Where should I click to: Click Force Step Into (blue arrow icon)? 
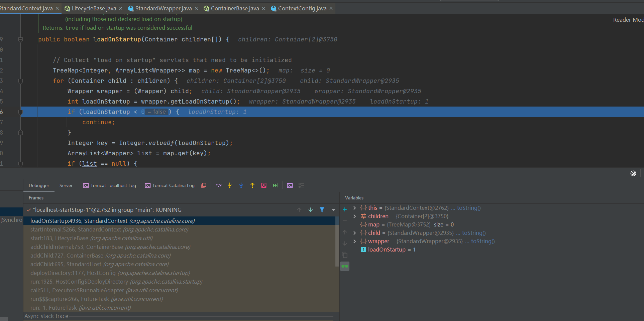pyautogui.click(x=241, y=185)
